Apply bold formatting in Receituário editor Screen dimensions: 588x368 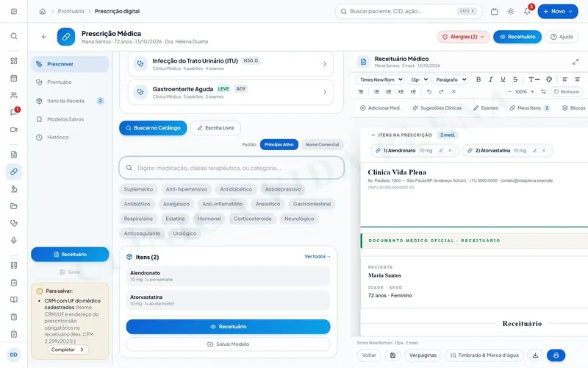click(x=478, y=79)
